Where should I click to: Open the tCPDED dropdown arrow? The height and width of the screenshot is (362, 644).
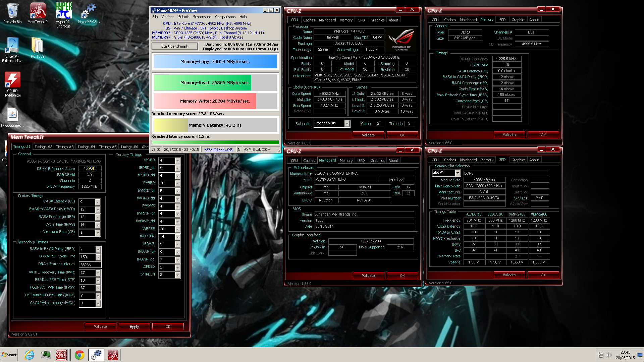[177, 267]
